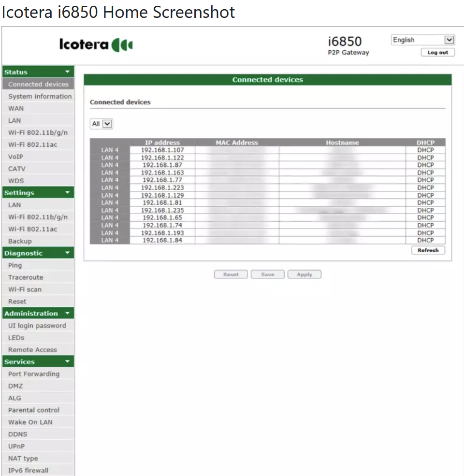Screen dimensions: 464x476
Task: Open Backup settings page
Action: [38, 241]
